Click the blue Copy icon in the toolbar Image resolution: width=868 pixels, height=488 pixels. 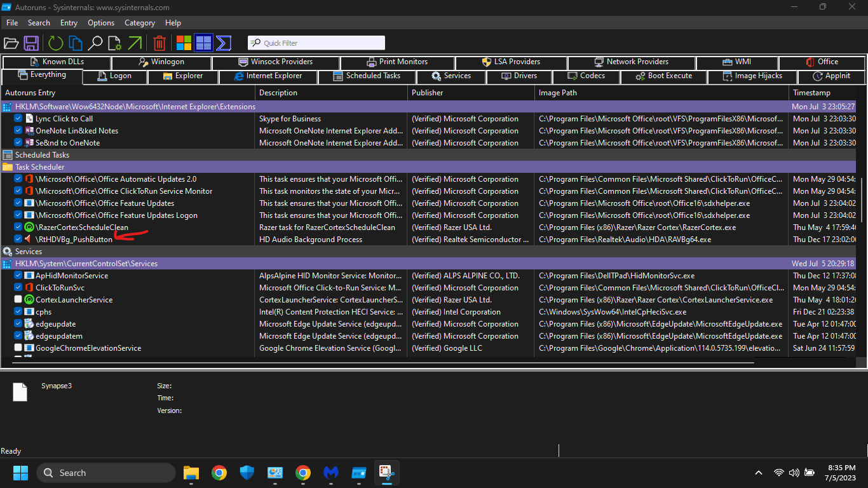tap(76, 43)
